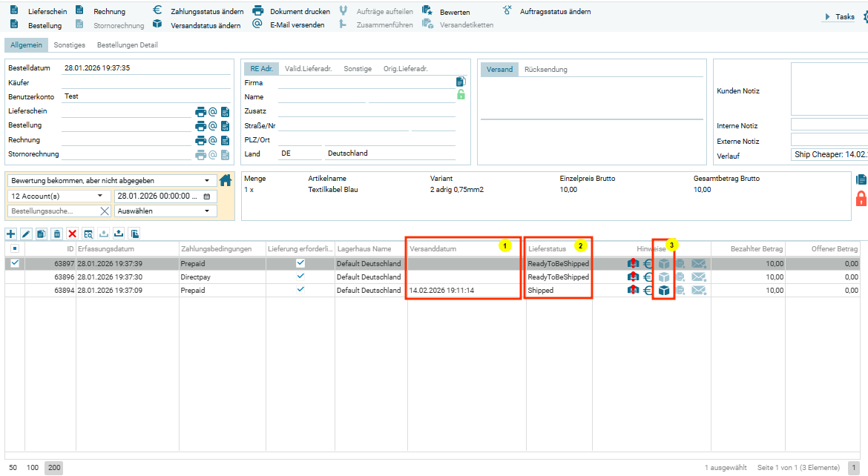Click the red padlock icon on right
868x476 pixels.
(x=861, y=198)
